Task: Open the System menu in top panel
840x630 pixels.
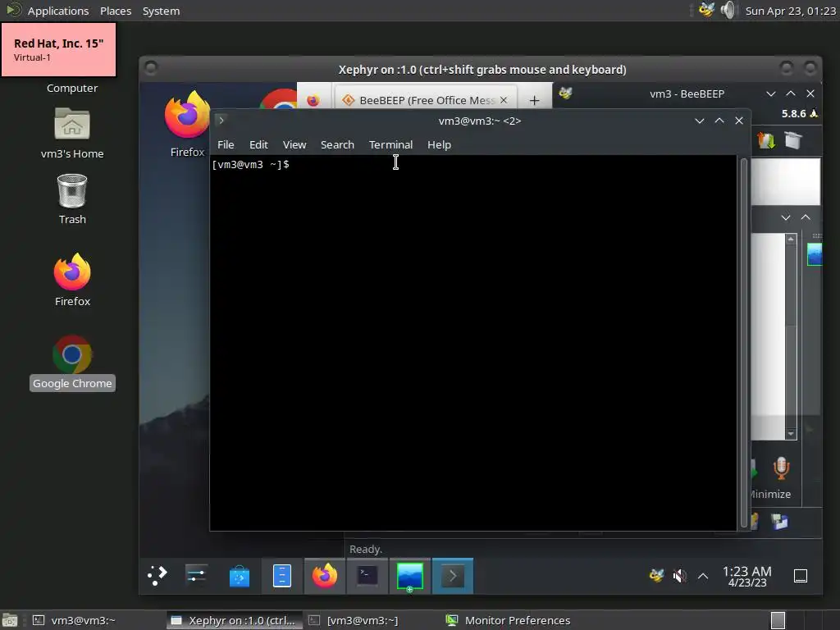Action: point(161,11)
